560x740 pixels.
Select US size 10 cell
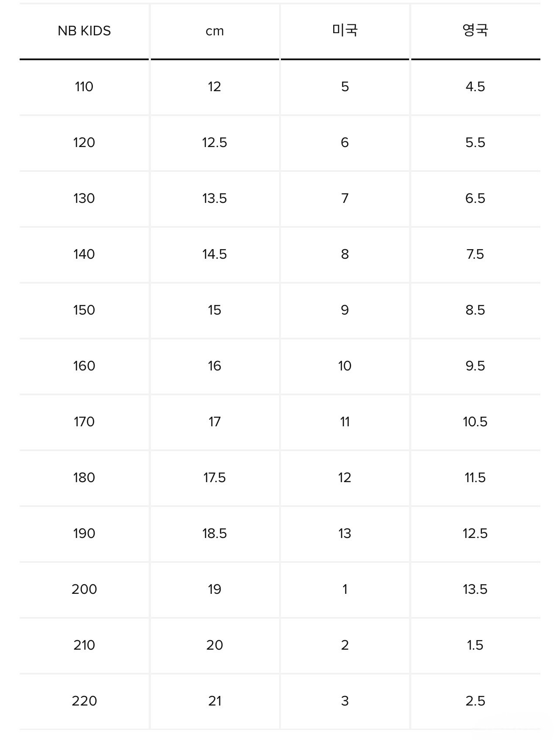coord(345,366)
